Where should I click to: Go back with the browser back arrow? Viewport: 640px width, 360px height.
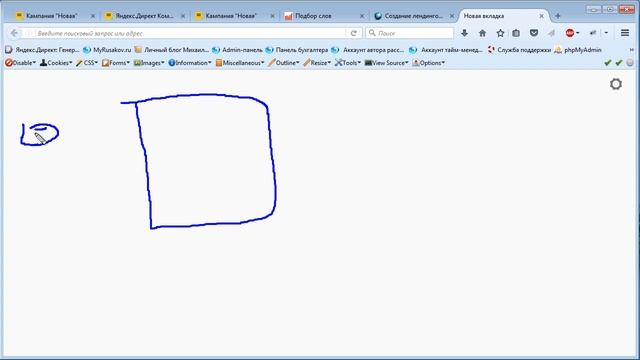click(14, 33)
